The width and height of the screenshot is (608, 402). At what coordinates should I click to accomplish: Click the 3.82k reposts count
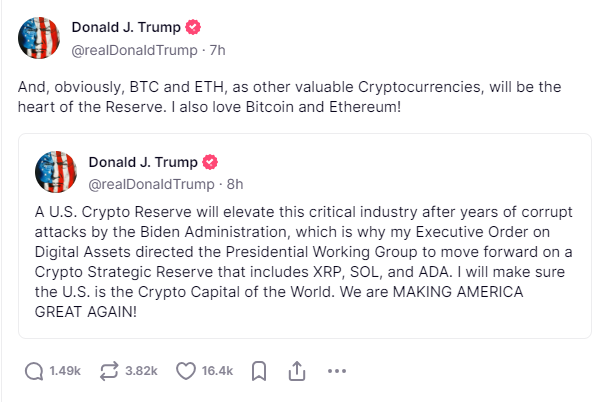pos(141,371)
